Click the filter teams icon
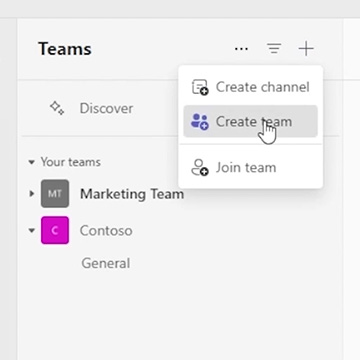Screen dimensions: 360x360 click(274, 49)
